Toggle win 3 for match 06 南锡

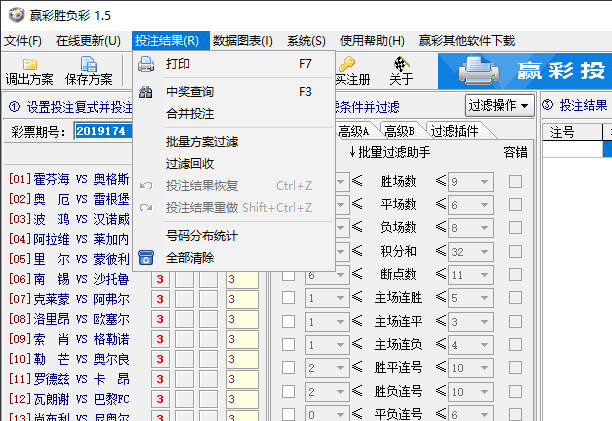(x=160, y=279)
